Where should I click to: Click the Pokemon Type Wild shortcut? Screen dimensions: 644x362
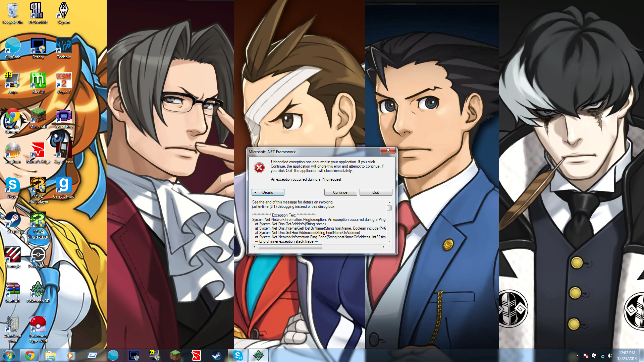point(38,329)
